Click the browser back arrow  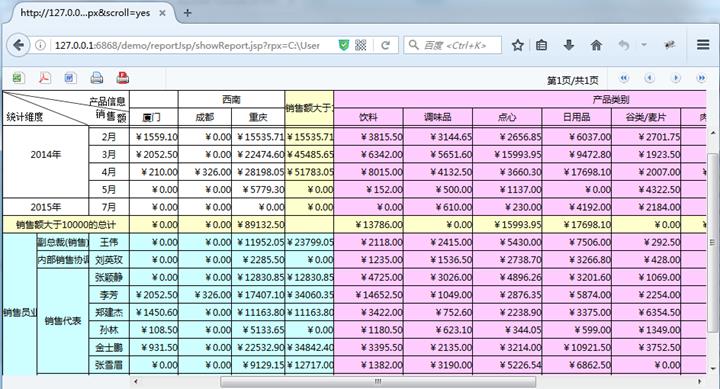18,45
